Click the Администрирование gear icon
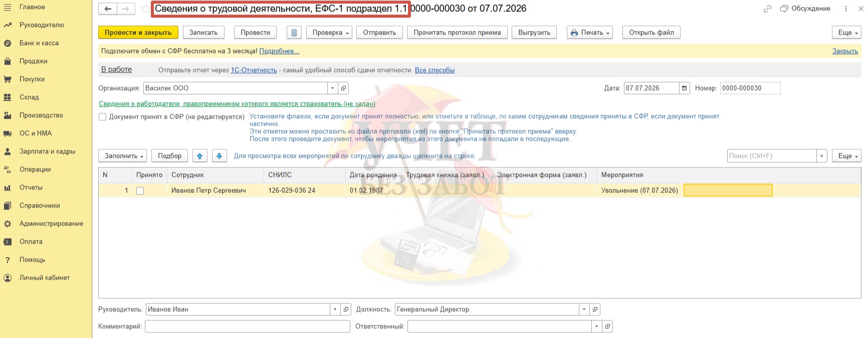The image size is (868, 338). (8, 224)
